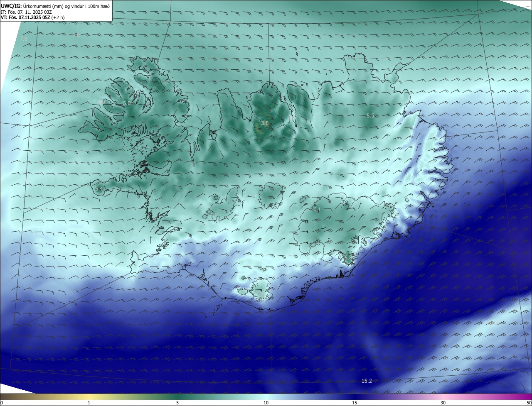Image resolution: width=532 pixels, height=406 pixels.
Task: Click the 6.1 value label on the glacier
Action: (317, 210)
